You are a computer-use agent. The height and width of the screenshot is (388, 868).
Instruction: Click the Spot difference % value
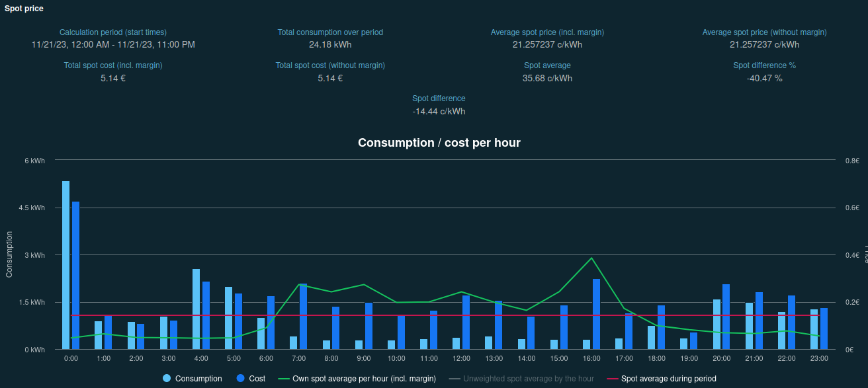pos(764,78)
